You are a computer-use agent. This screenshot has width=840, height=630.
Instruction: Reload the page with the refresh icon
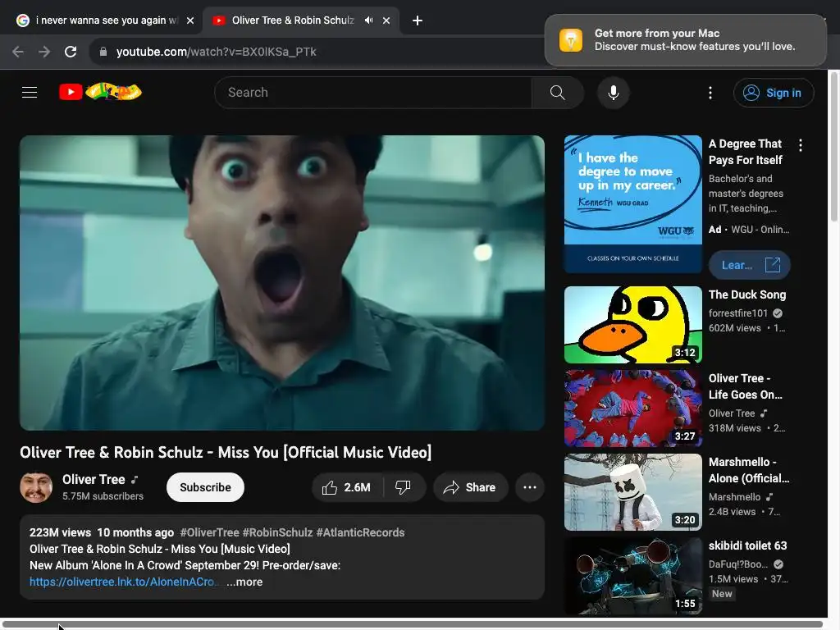tap(71, 52)
